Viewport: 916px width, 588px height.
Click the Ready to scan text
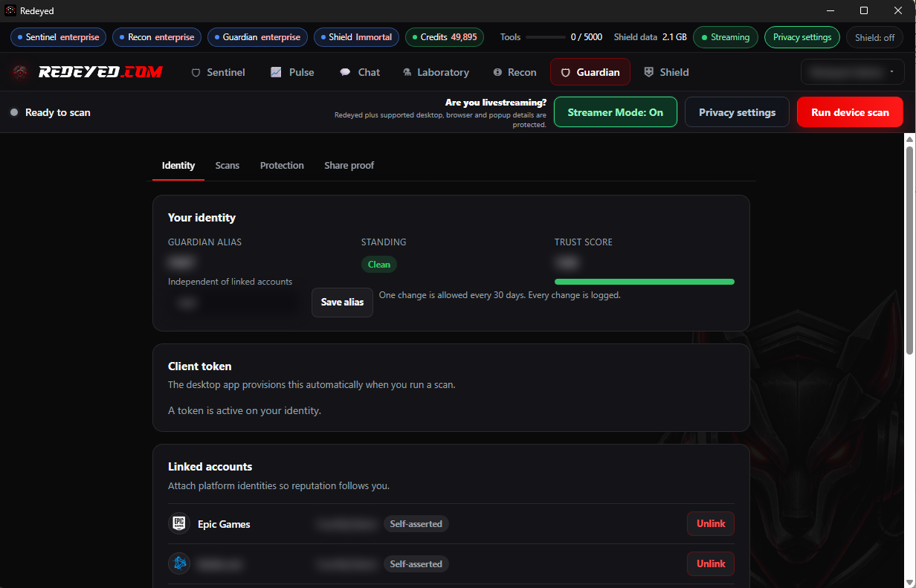click(x=58, y=112)
